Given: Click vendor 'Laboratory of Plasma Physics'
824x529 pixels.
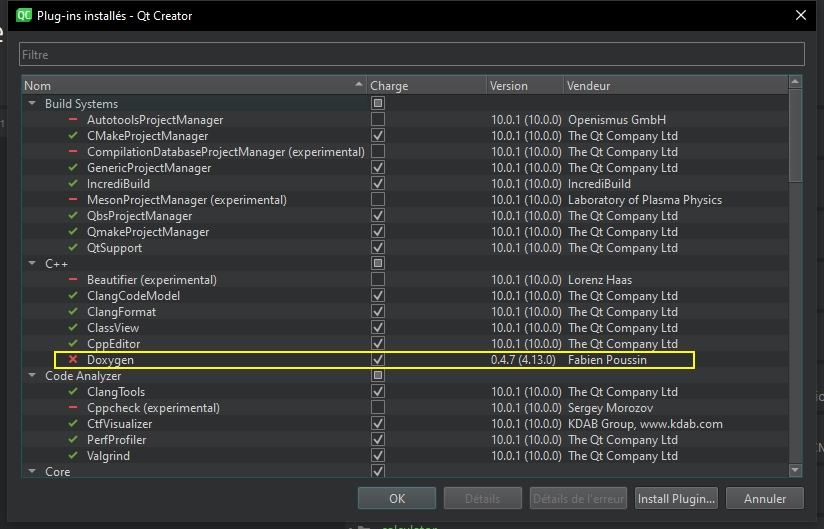Looking at the screenshot, I should [645, 200].
